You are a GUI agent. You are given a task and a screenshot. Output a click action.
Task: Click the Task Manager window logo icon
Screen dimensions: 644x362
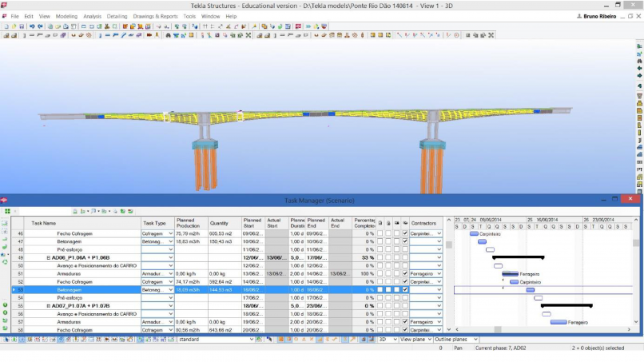pos(5,201)
